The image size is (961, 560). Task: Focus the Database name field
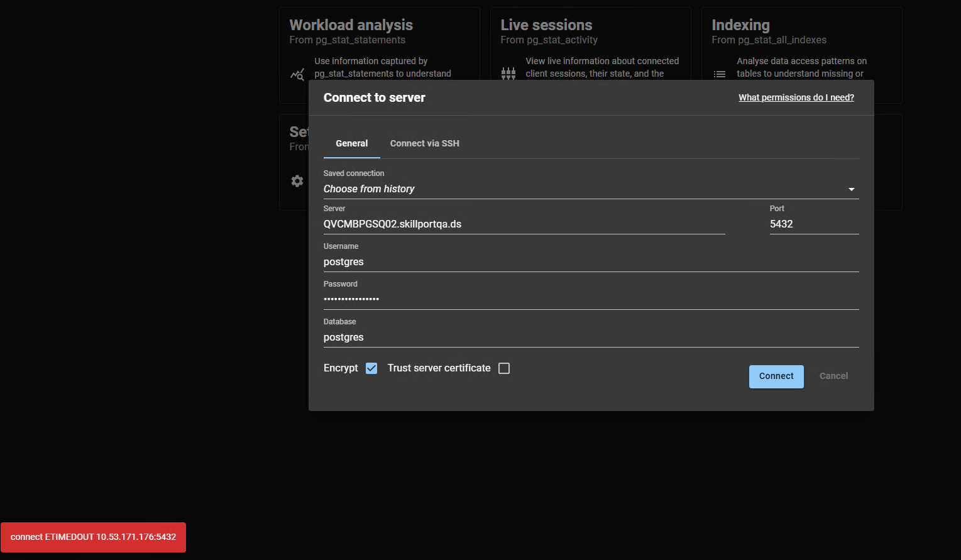coord(590,338)
